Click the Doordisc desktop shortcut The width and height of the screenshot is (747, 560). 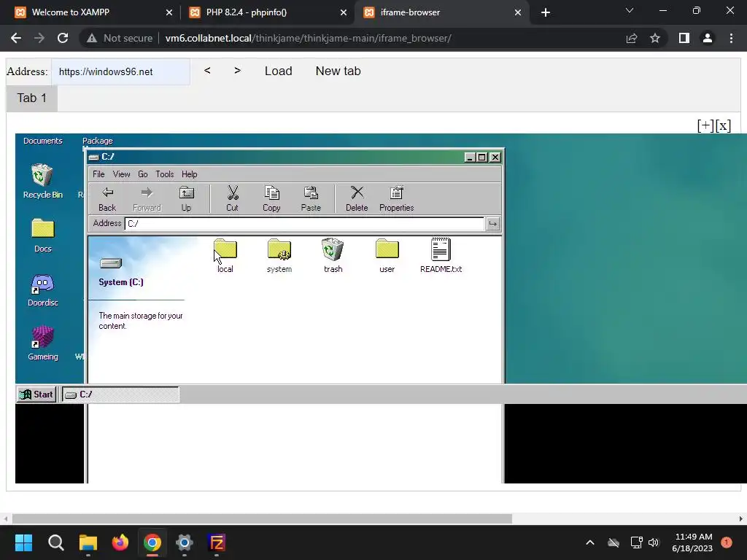click(x=42, y=289)
